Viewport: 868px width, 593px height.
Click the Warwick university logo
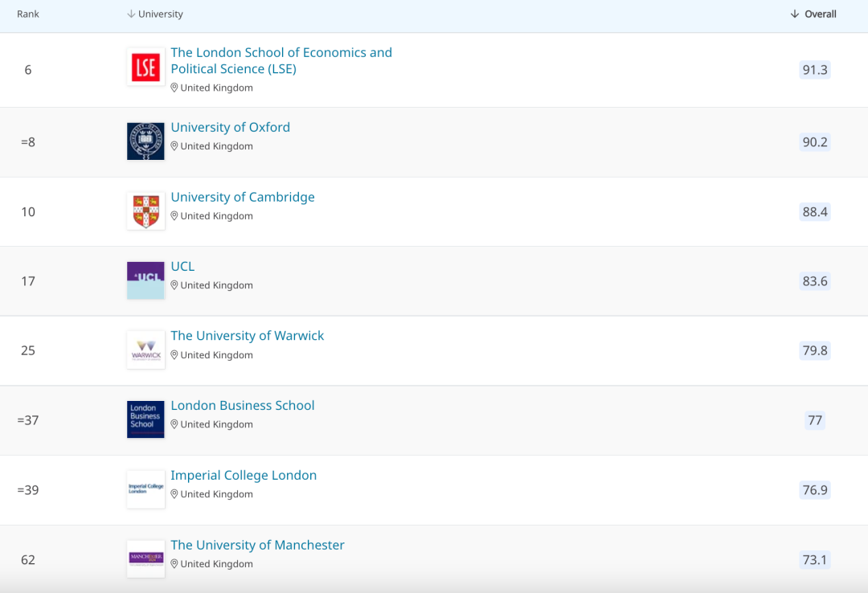(x=145, y=350)
